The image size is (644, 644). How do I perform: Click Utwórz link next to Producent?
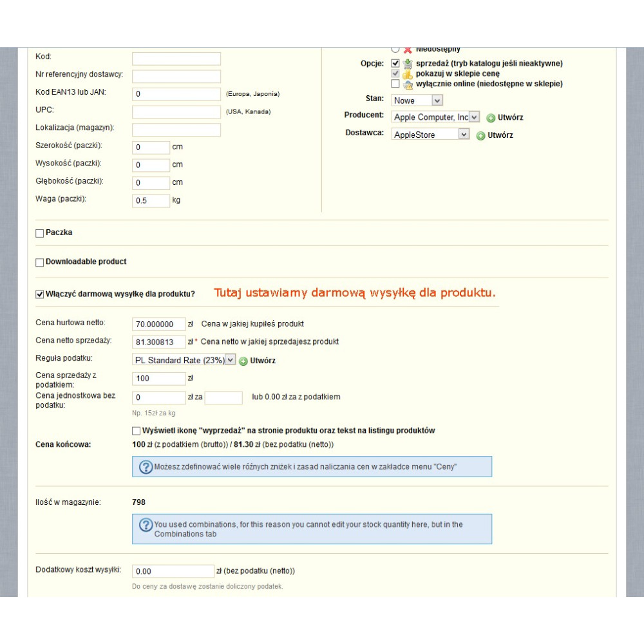pyautogui.click(x=510, y=117)
